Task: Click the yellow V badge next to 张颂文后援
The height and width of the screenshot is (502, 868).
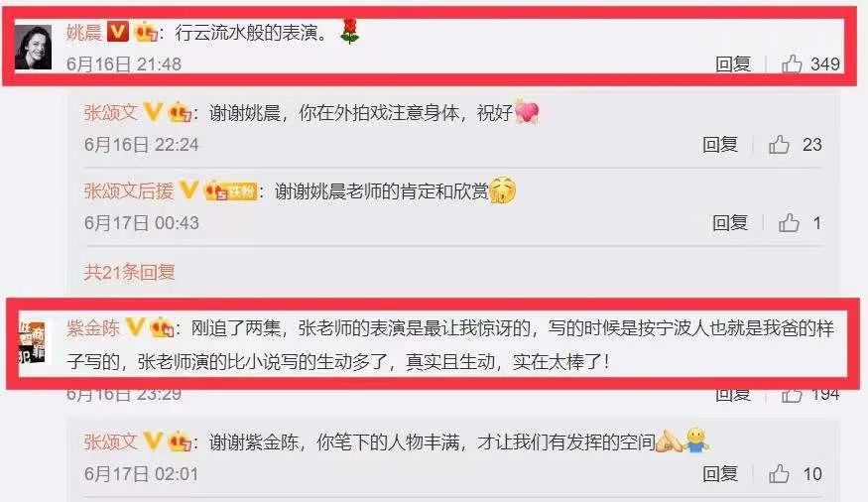Action: 188,190
